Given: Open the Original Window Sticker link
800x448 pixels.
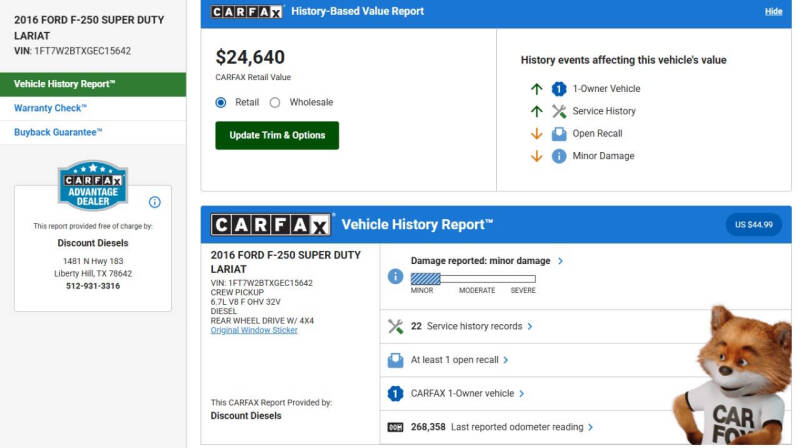Looking at the screenshot, I should tap(254, 330).
